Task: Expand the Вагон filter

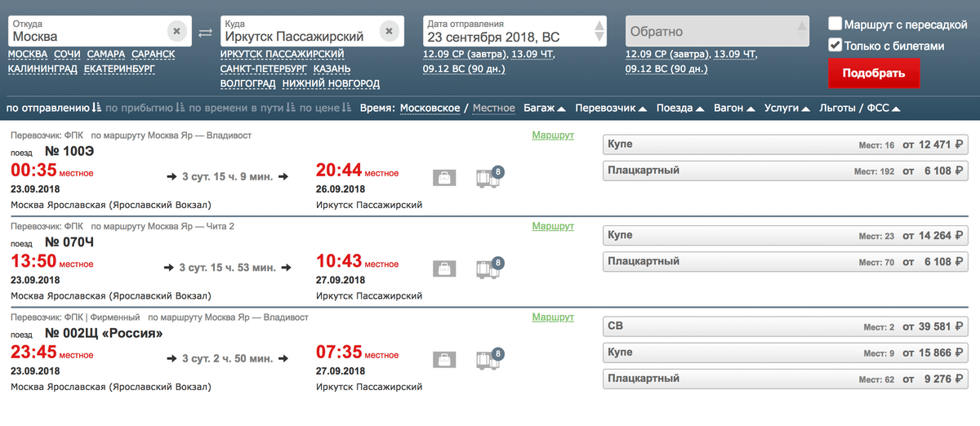Action: (x=733, y=108)
